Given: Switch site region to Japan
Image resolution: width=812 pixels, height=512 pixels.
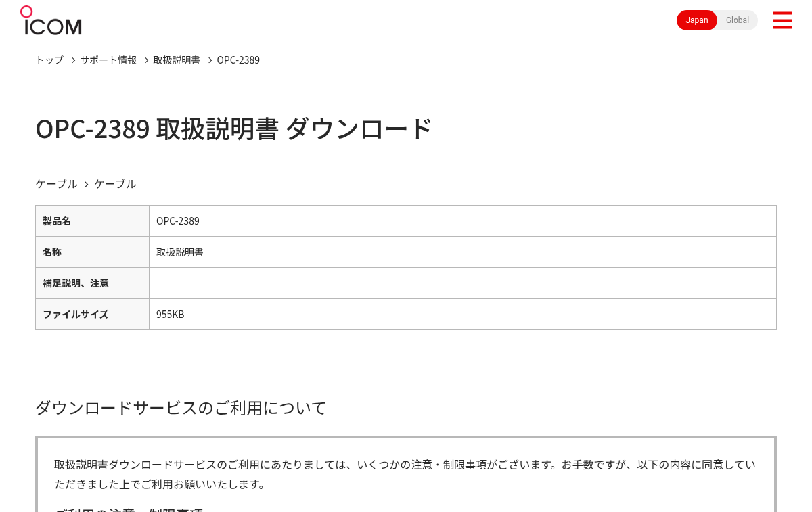Looking at the screenshot, I should [697, 20].
